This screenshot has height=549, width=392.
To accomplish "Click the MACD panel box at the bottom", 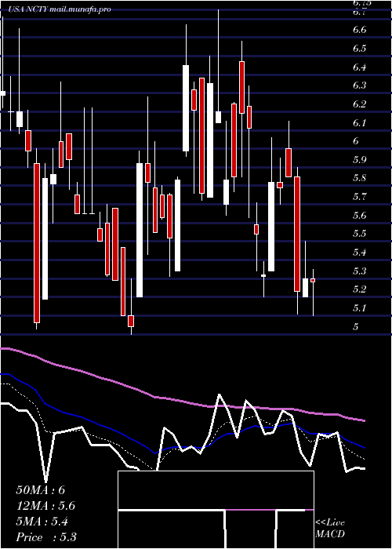I will (x=216, y=510).
